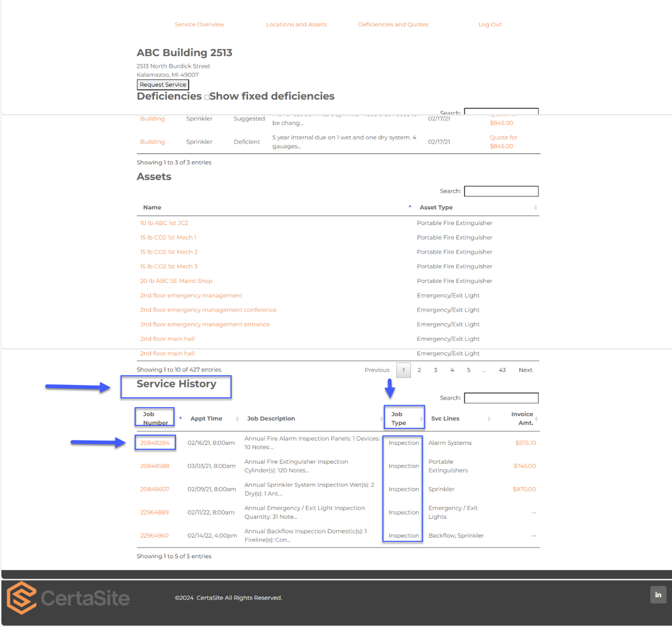Sort the Assets table by Name

click(152, 207)
